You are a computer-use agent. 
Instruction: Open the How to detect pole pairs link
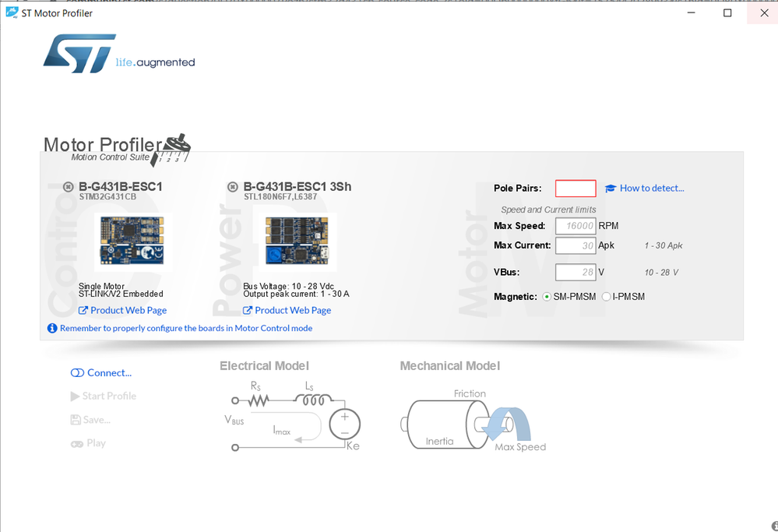[652, 188]
